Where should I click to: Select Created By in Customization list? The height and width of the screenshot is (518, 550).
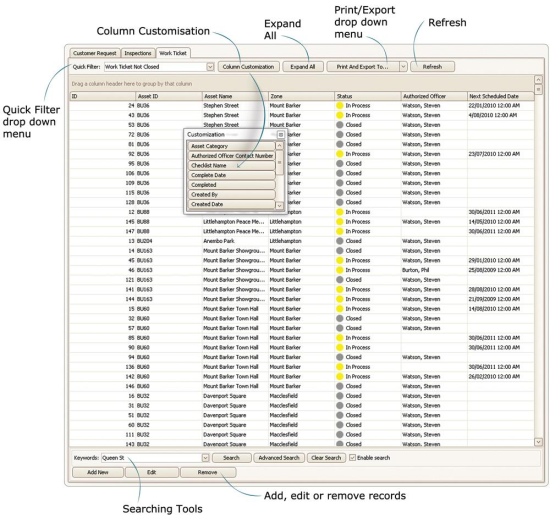coord(232,194)
